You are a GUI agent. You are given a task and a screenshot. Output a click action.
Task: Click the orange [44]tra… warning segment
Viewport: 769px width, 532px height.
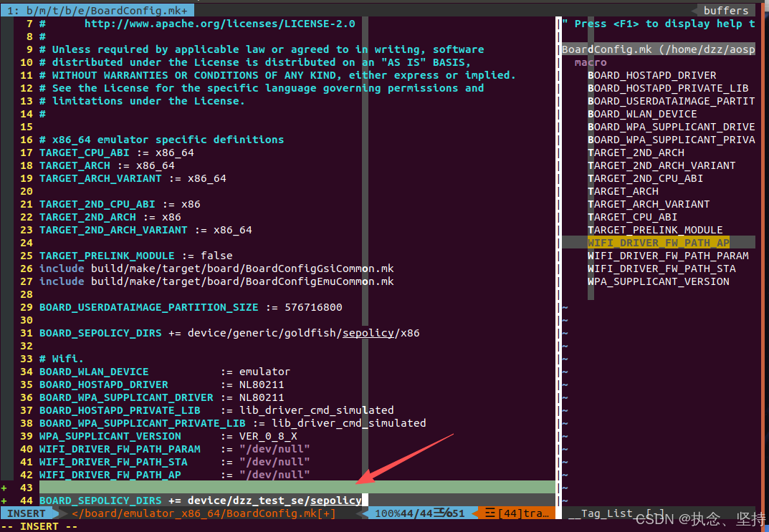517,513
